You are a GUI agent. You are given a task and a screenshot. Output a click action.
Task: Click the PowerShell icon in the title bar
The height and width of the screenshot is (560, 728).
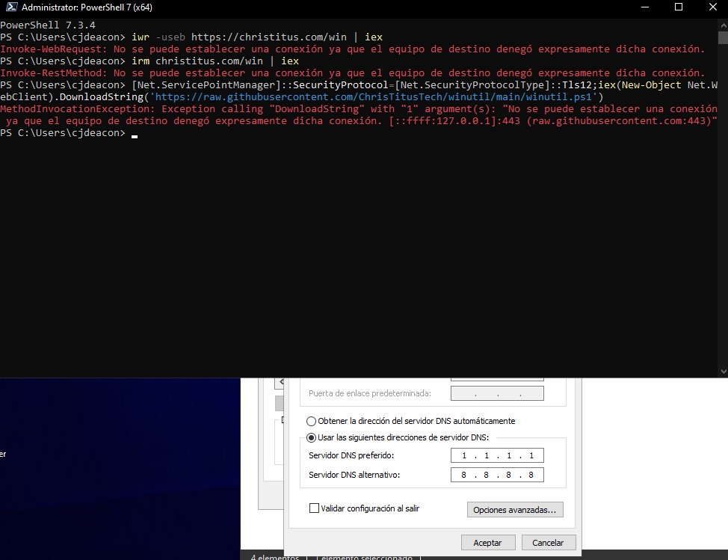pos(9,7)
